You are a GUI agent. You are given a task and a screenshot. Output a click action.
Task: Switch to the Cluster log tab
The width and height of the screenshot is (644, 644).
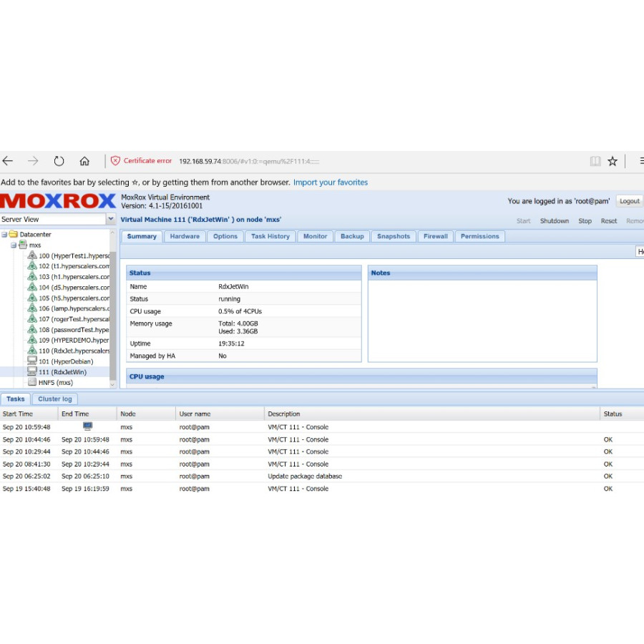(54, 399)
